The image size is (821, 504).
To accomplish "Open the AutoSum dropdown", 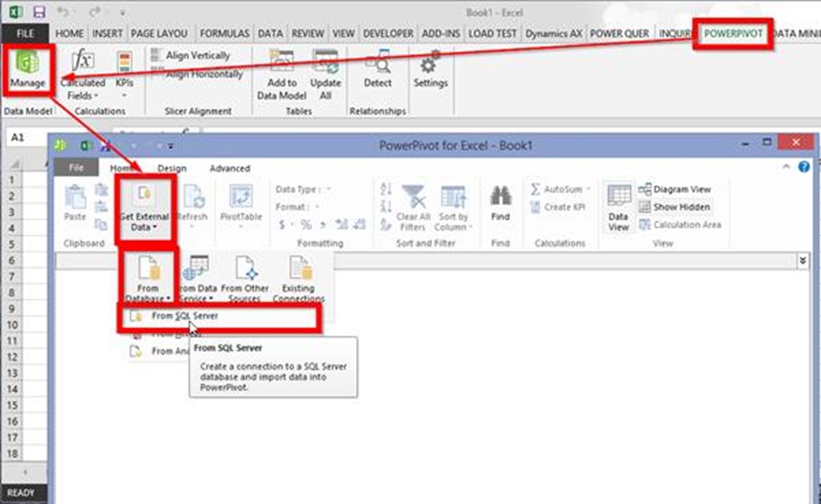I will coord(560,189).
